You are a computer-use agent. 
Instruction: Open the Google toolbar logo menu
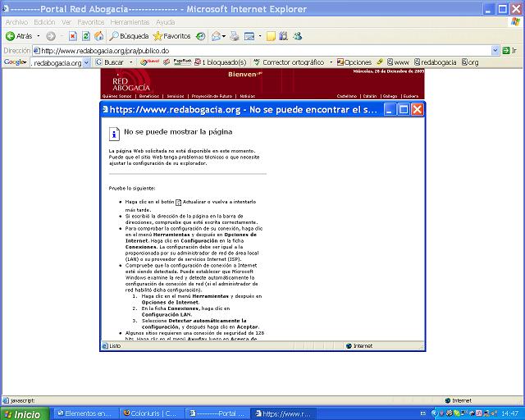point(15,62)
